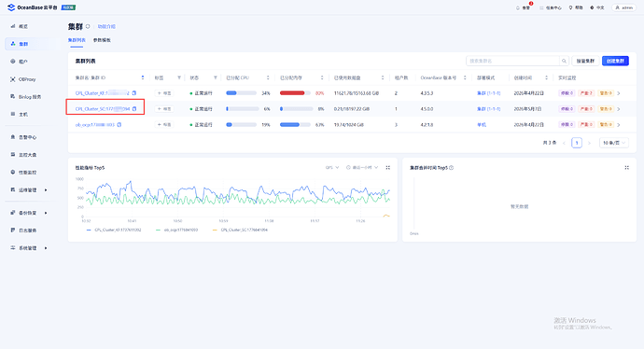Expand the CPL_Cluster_KF row arrow
The width and height of the screenshot is (644, 349).
(619, 93)
